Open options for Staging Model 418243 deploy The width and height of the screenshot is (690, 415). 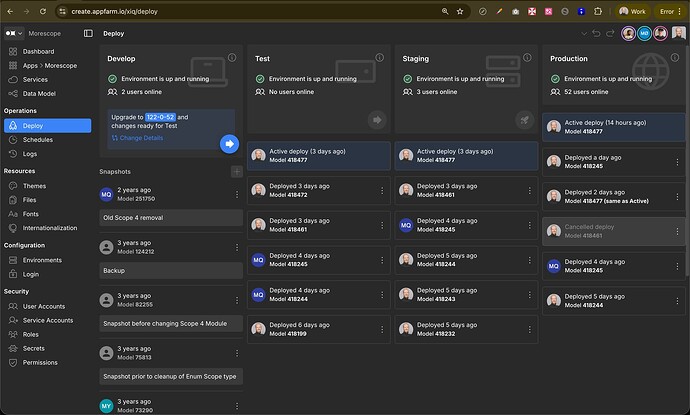[529, 294]
